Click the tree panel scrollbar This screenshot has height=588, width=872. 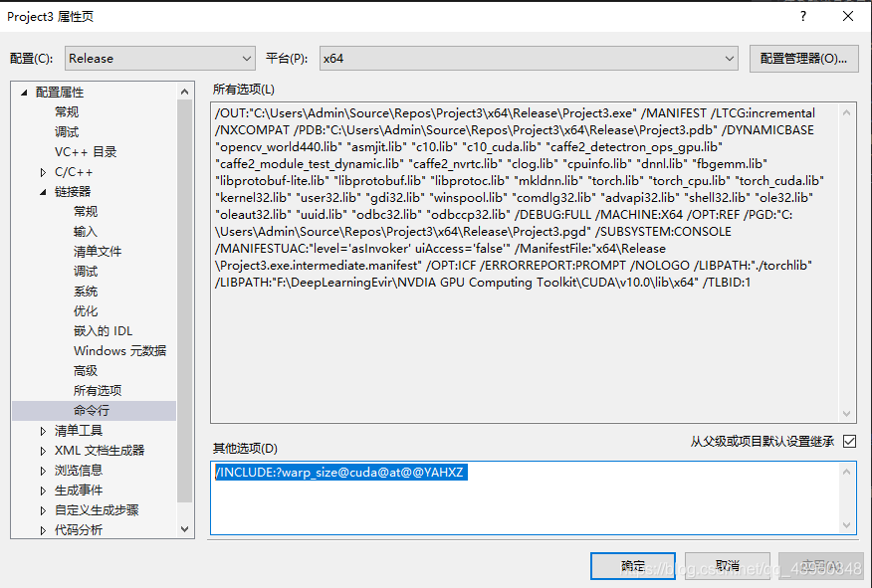pyautogui.click(x=183, y=298)
